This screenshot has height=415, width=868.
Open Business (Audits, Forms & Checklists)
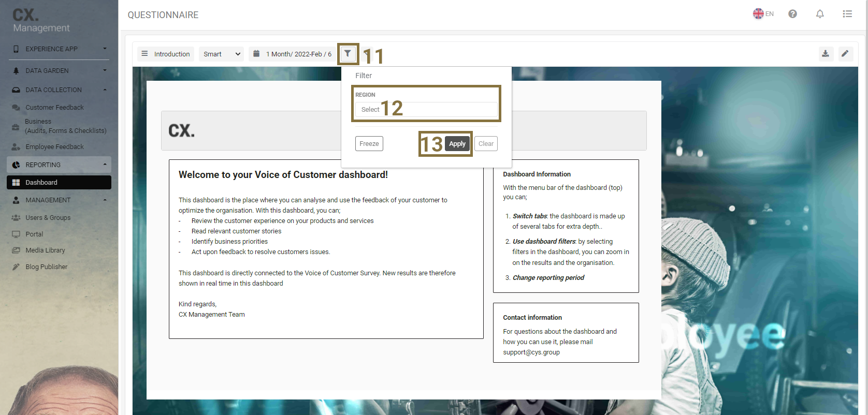click(x=65, y=126)
